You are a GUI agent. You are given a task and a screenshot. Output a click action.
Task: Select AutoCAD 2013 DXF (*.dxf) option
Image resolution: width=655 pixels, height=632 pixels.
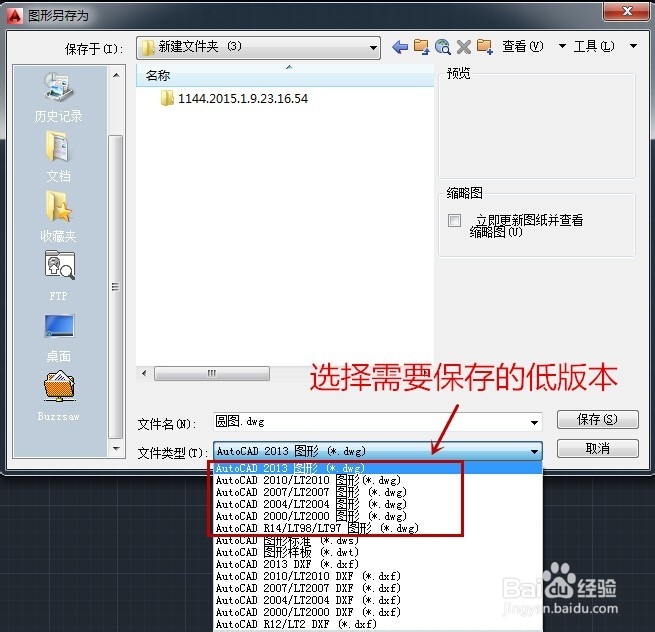tap(378, 564)
